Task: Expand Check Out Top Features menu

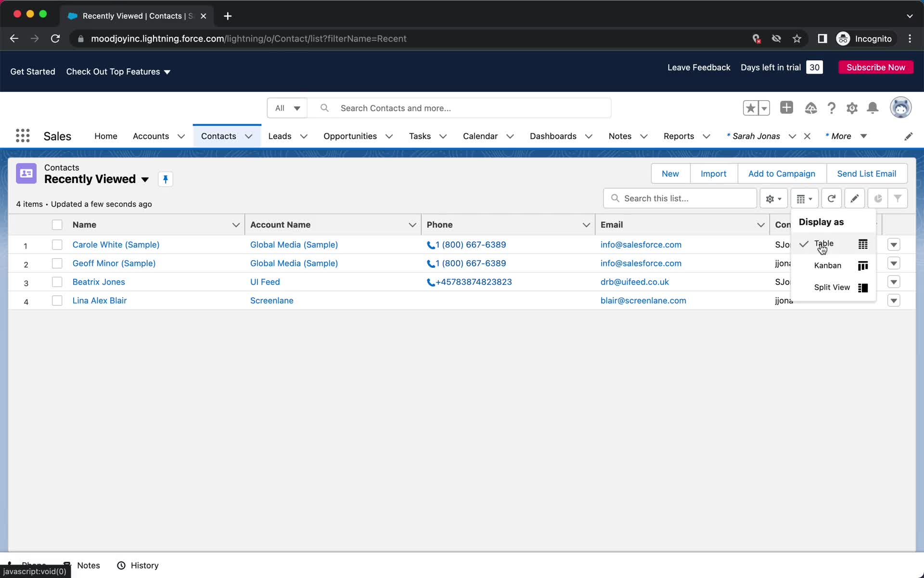Action: tap(118, 72)
